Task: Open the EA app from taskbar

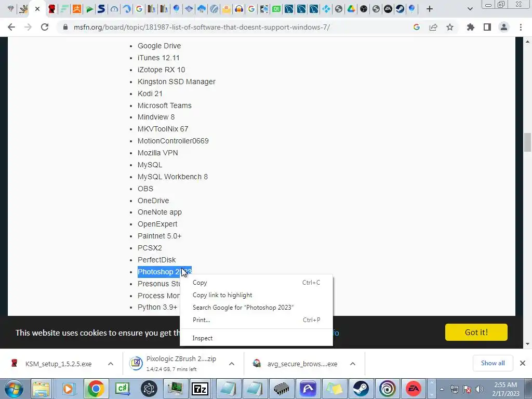Action: click(x=414, y=389)
